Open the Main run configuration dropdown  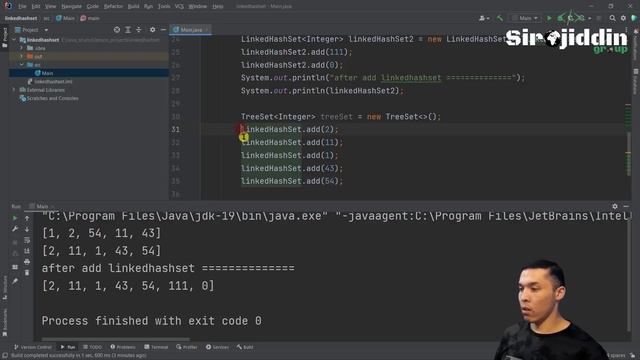[x=525, y=18]
